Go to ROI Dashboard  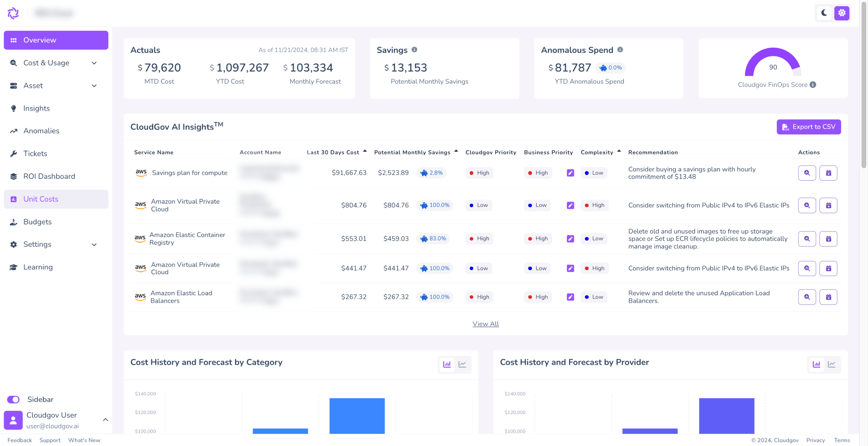49,176
